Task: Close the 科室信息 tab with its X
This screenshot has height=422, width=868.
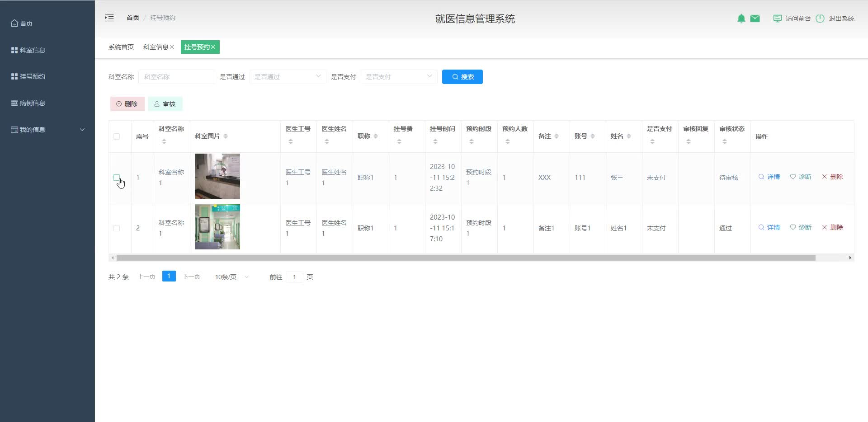Action: [172, 47]
